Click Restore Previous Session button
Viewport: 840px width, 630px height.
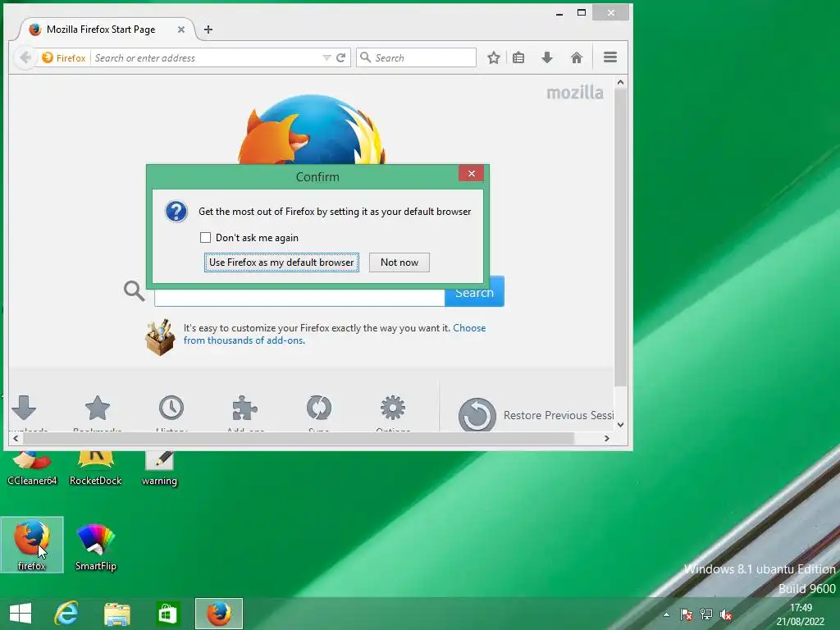pyautogui.click(x=536, y=414)
